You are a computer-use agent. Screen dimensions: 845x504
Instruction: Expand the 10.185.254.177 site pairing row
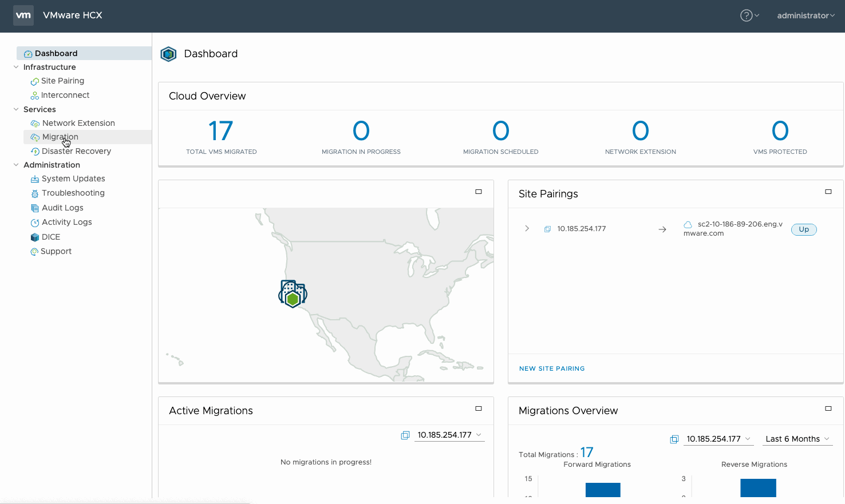(527, 228)
